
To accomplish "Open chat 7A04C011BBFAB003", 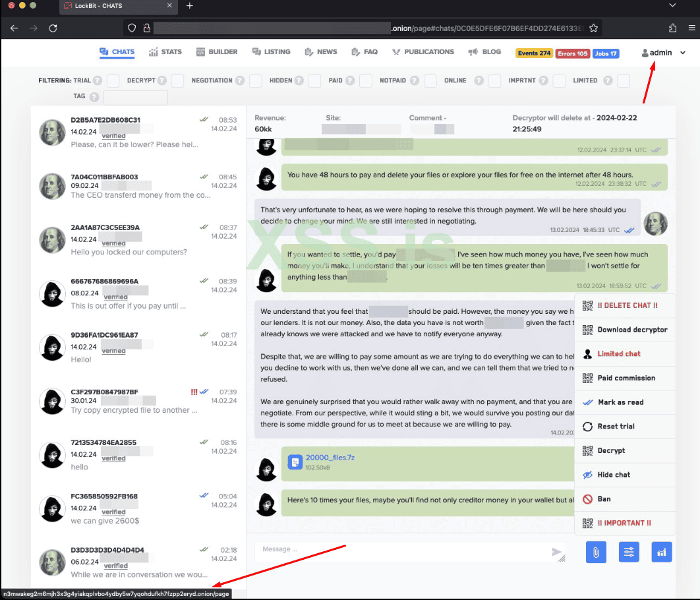I will [x=138, y=186].
